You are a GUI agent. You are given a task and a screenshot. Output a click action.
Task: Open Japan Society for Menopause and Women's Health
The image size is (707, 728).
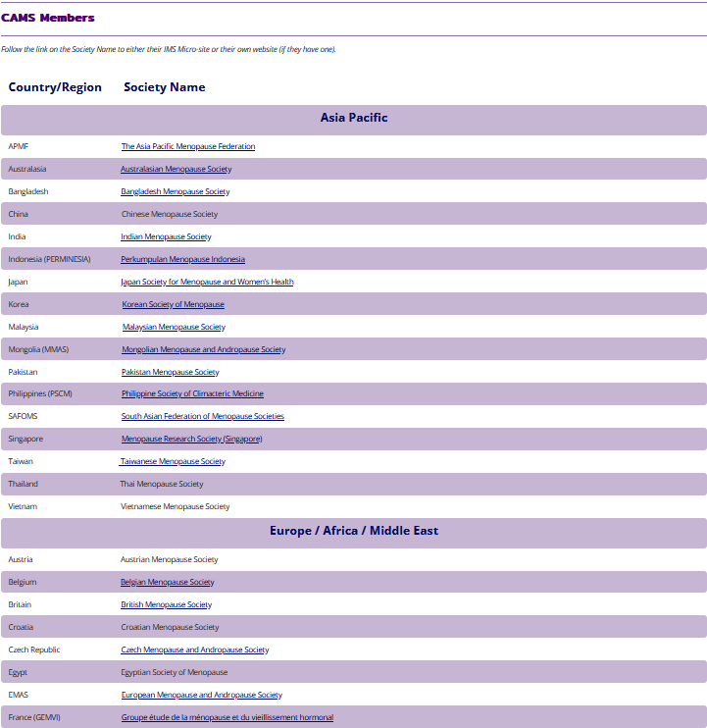[x=207, y=282]
